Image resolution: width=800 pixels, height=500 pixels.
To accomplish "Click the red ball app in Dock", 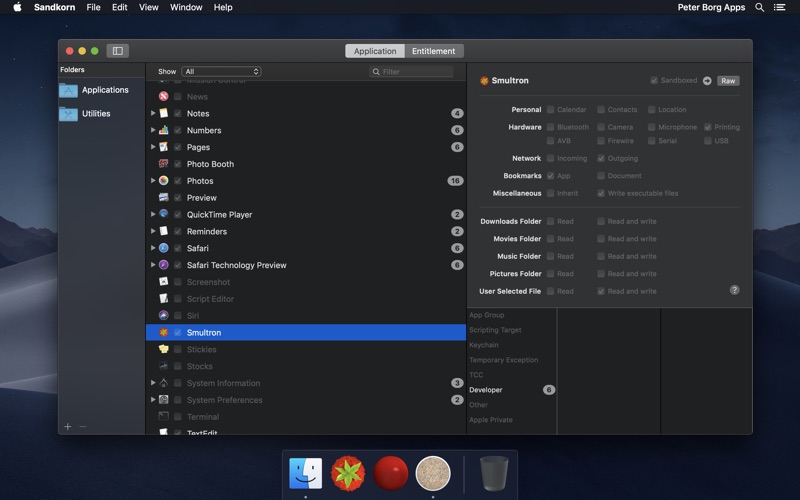I will coord(390,473).
